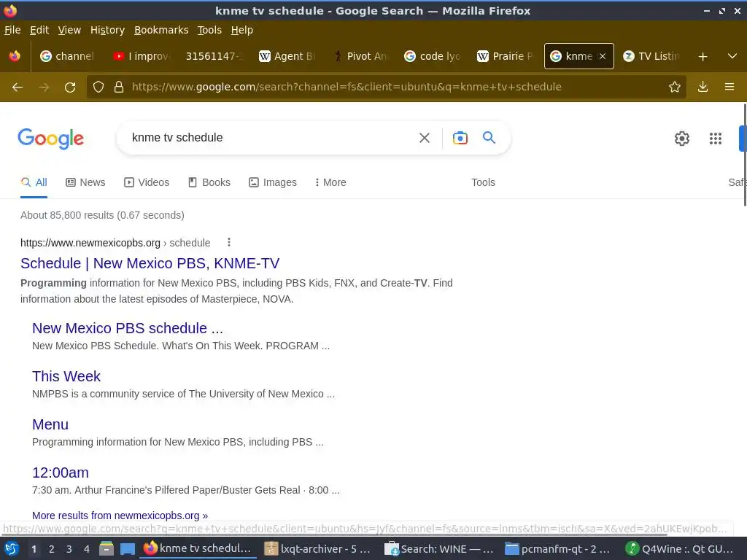Image resolution: width=747 pixels, height=560 pixels.
Task: Open the Google apps grid
Action: pos(715,139)
